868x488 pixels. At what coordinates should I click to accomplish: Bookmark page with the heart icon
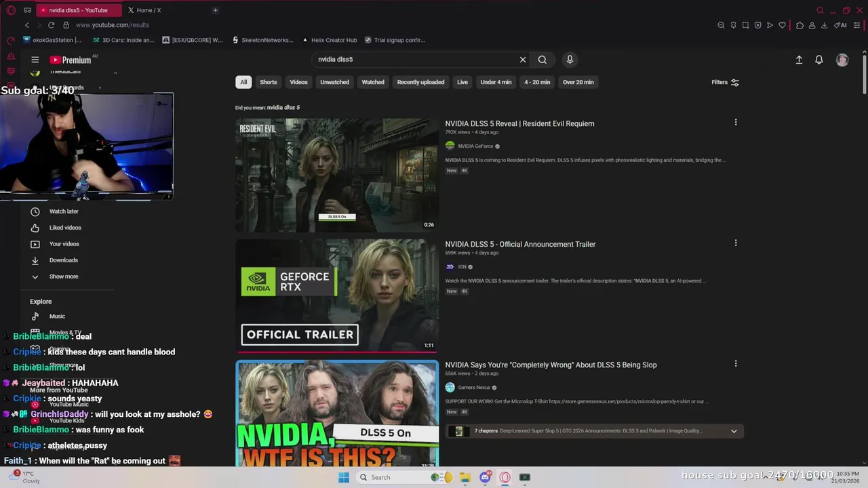pos(782,25)
